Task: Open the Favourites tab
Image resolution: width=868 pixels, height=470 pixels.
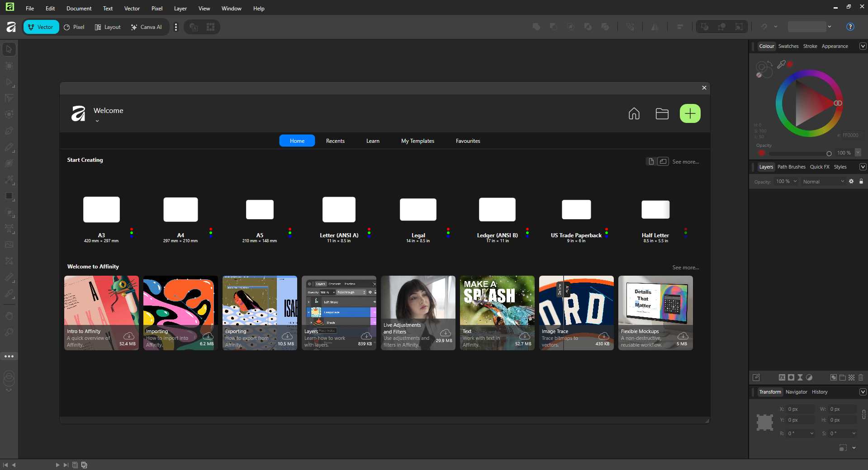Action: [x=468, y=141]
